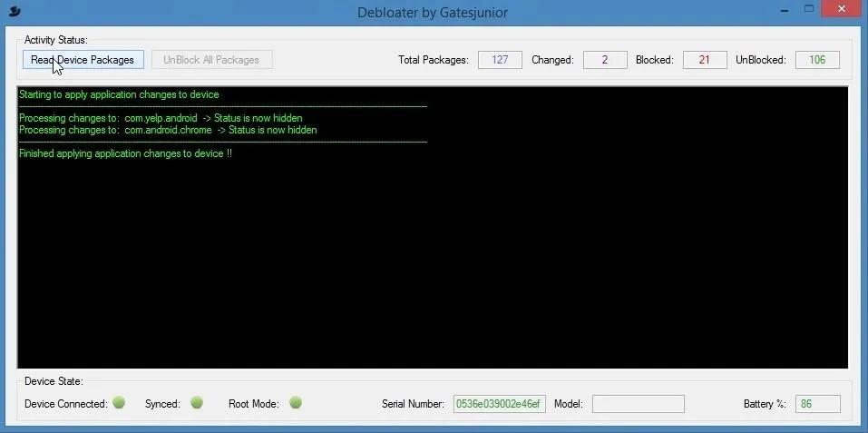Click the Debloater app icon in title bar
The height and width of the screenshot is (433, 868).
[x=15, y=11]
